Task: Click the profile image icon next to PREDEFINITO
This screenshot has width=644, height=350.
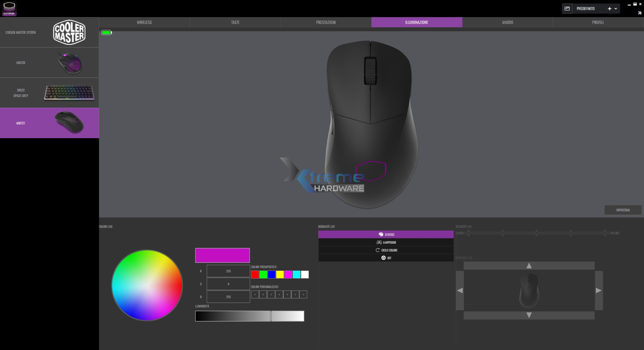Action: 567,9
